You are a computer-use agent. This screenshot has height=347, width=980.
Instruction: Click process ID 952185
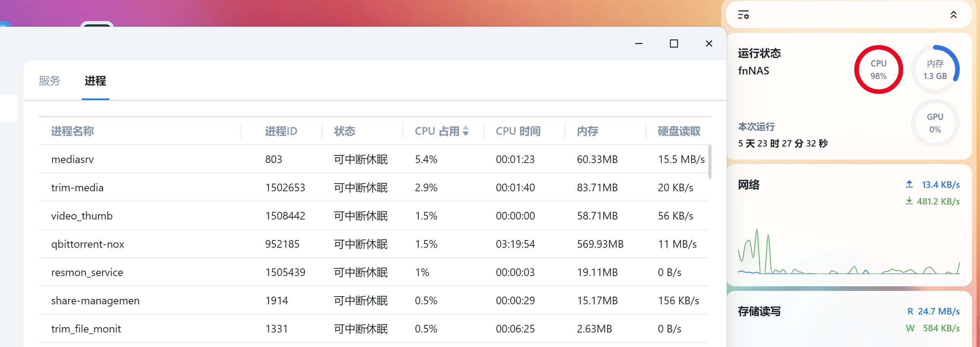282,244
